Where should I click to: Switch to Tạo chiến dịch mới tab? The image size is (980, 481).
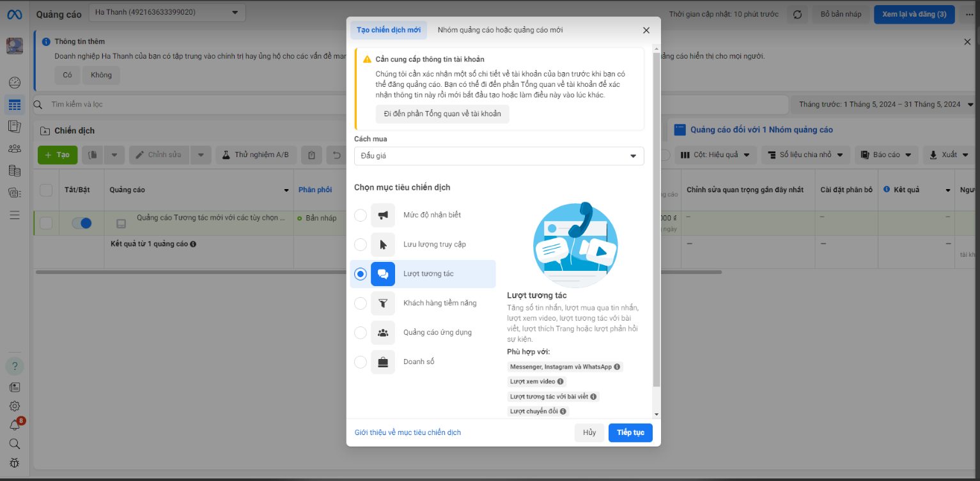pos(389,30)
